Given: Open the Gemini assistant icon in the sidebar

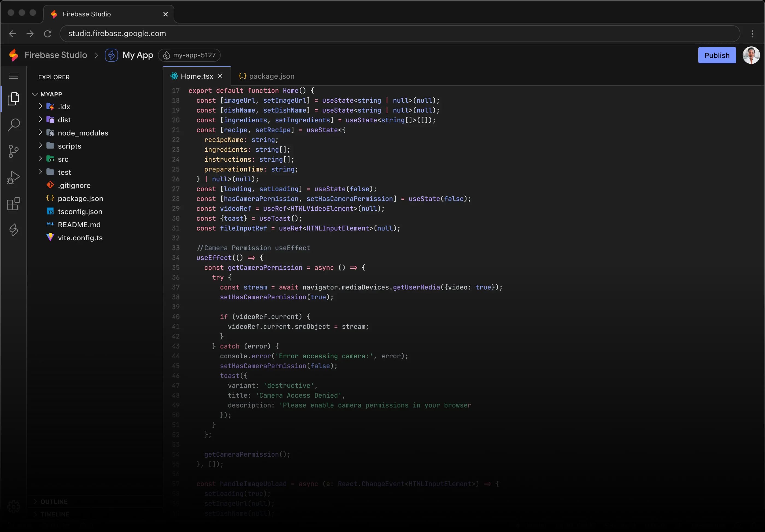Looking at the screenshot, I should coord(14,230).
